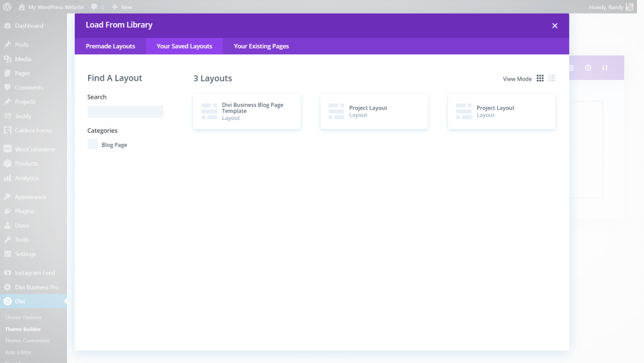Image resolution: width=644 pixels, height=363 pixels.
Task: Open Theme Options under Divi
Action: pos(23,317)
